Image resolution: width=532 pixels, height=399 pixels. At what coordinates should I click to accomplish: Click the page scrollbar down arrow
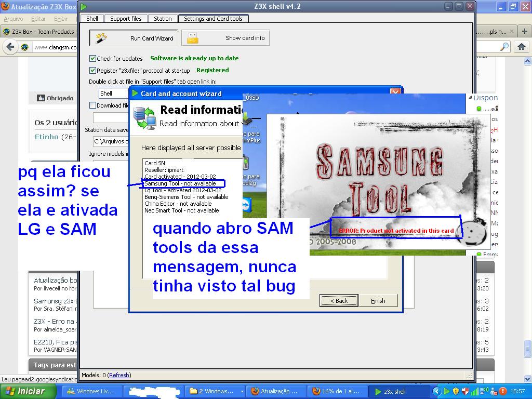point(528,378)
